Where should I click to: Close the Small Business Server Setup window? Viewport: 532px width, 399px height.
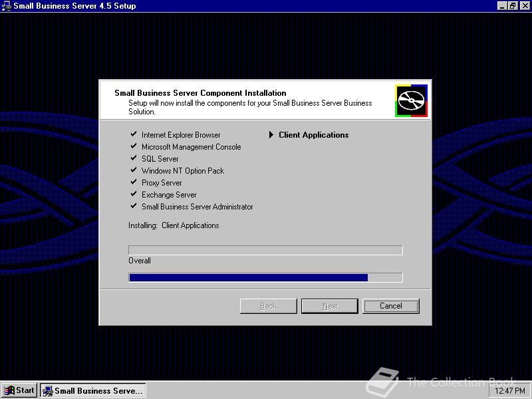(x=525, y=6)
